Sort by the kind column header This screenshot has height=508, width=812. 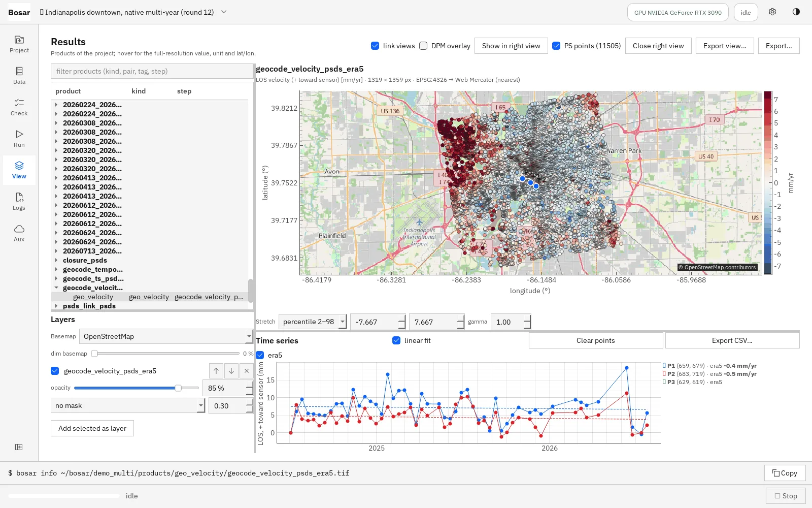[x=139, y=91]
